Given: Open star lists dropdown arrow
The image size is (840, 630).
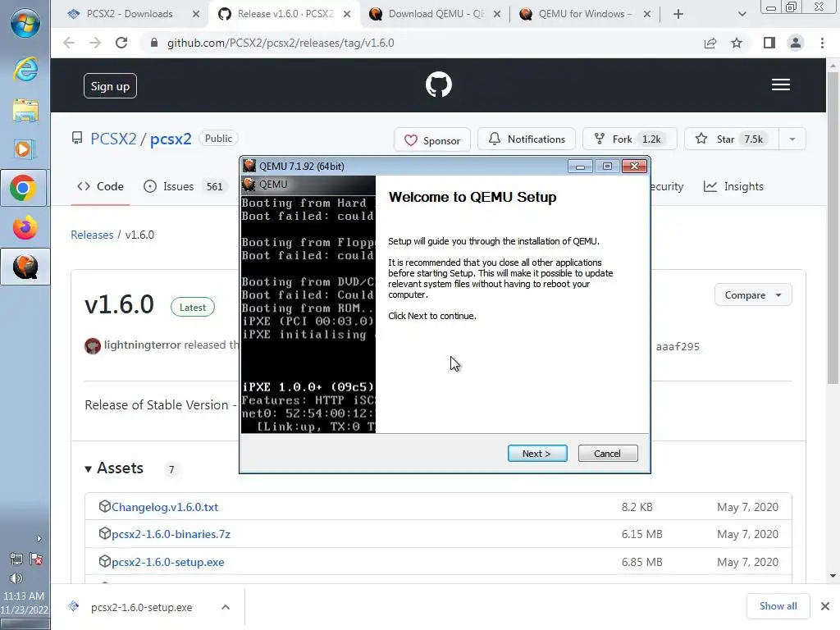Looking at the screenshot, I should pyautogui.click(x=792, y=139).
